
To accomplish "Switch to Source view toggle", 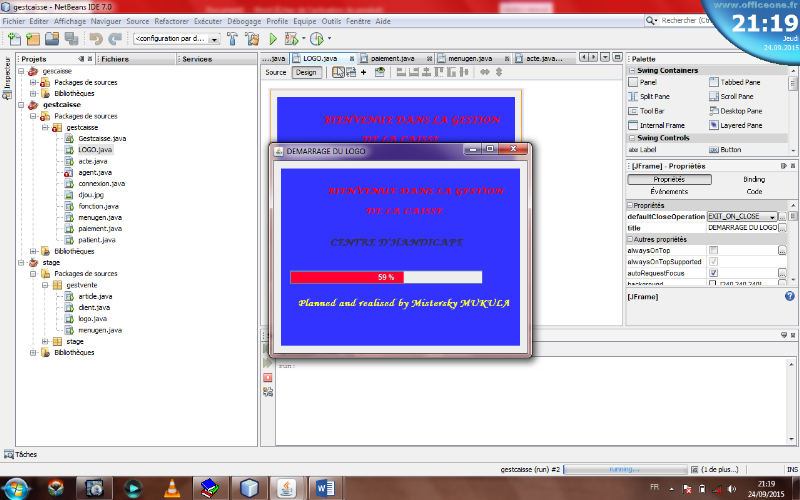I will pyautogui.click(x=276, y=72).
